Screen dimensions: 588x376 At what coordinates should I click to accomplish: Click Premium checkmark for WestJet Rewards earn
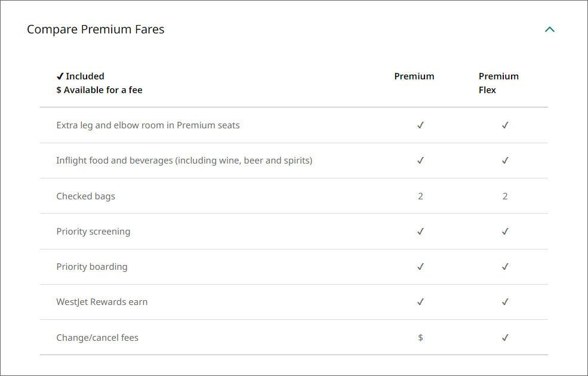(x=420, y=302)
